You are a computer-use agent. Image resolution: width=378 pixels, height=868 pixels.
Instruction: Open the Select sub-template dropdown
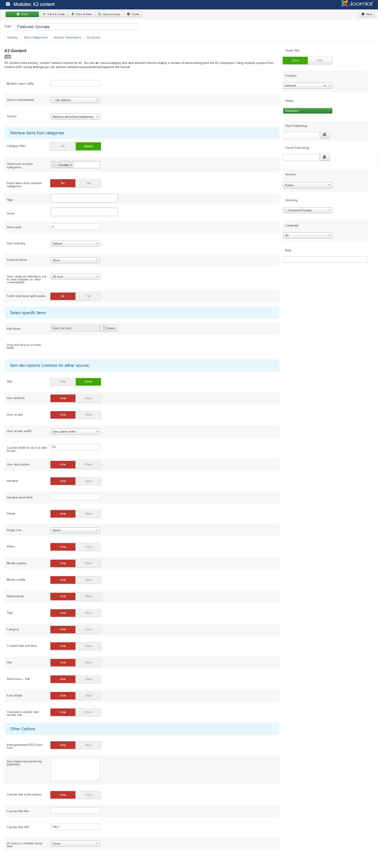click(75, 100)
